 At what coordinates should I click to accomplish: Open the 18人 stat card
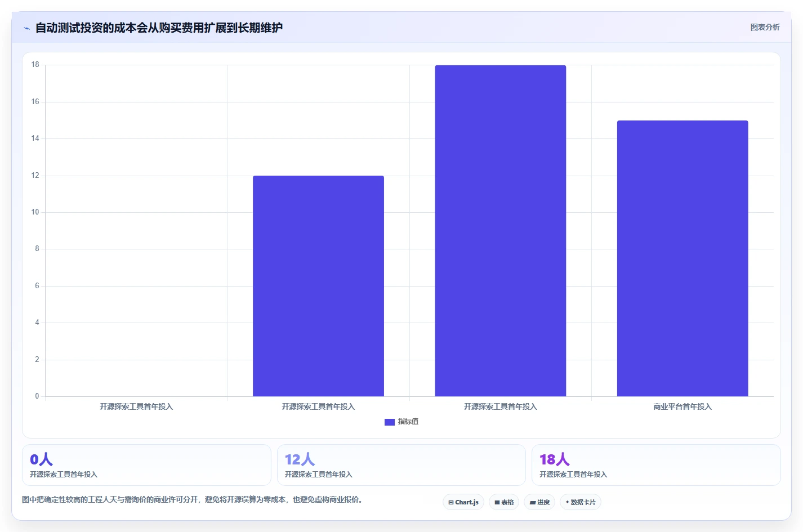[656, 465]
